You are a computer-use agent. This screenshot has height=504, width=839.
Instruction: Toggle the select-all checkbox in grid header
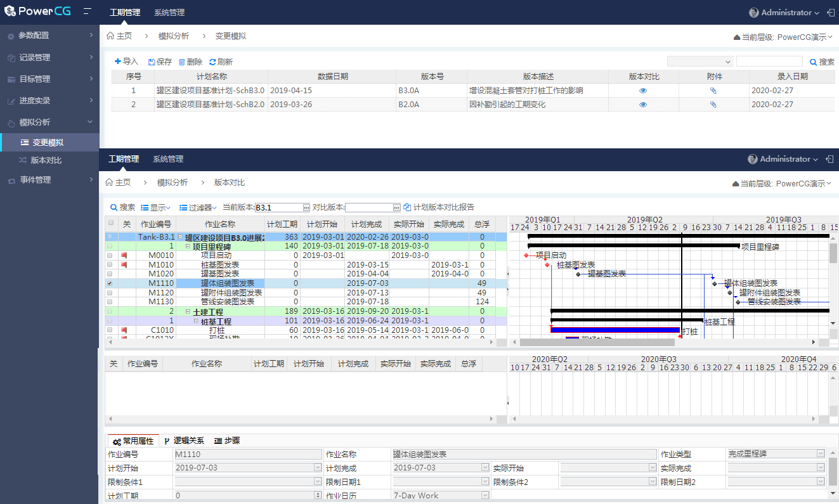pyautogui.click(x=111, y=223)
